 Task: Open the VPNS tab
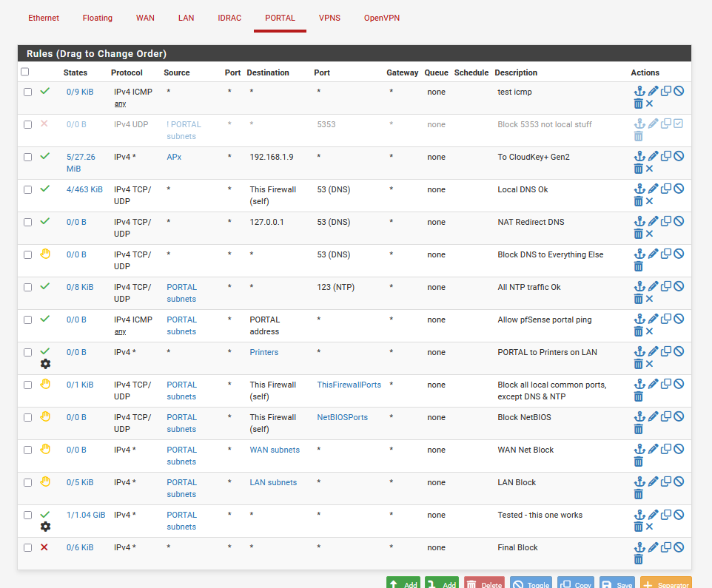[x=329, y=18]
